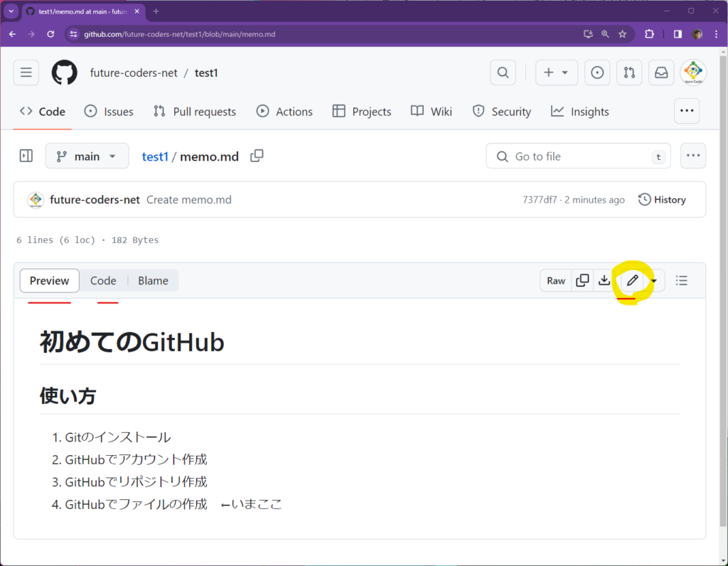Open the Insights tab
728x566 pixels.
pyautogui.click(x=579, y=112)
